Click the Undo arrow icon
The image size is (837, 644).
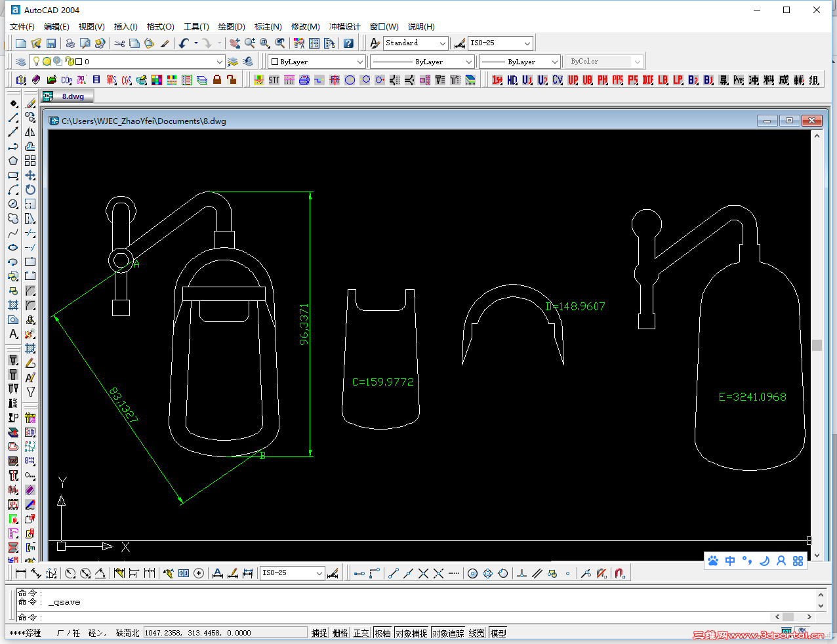(184, 43)
